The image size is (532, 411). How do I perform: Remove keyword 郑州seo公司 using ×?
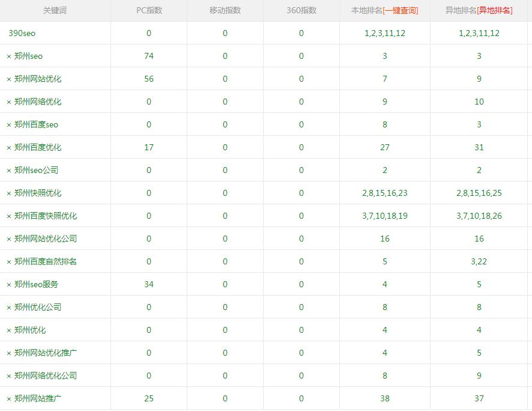[x=9, y=171]
